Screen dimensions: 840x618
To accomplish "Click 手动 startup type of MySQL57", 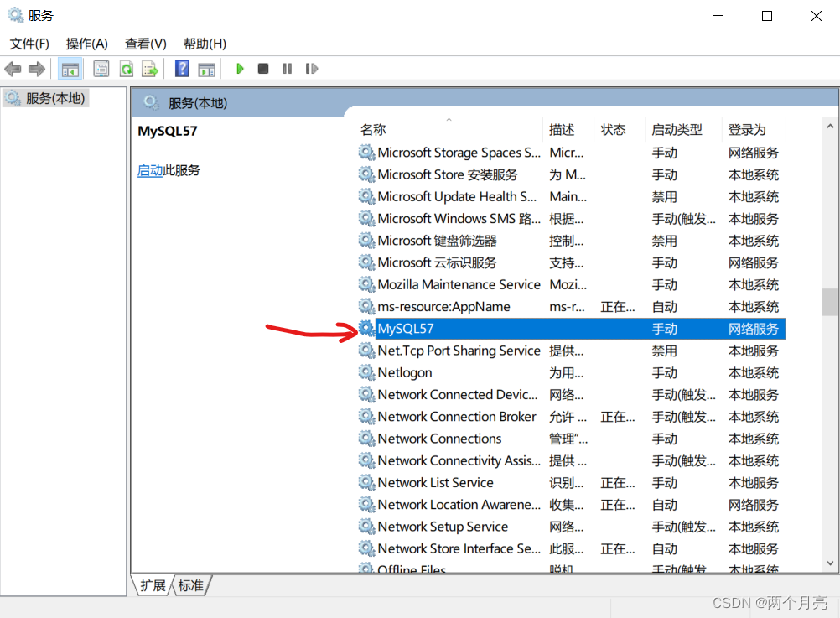I will (664, 329).
